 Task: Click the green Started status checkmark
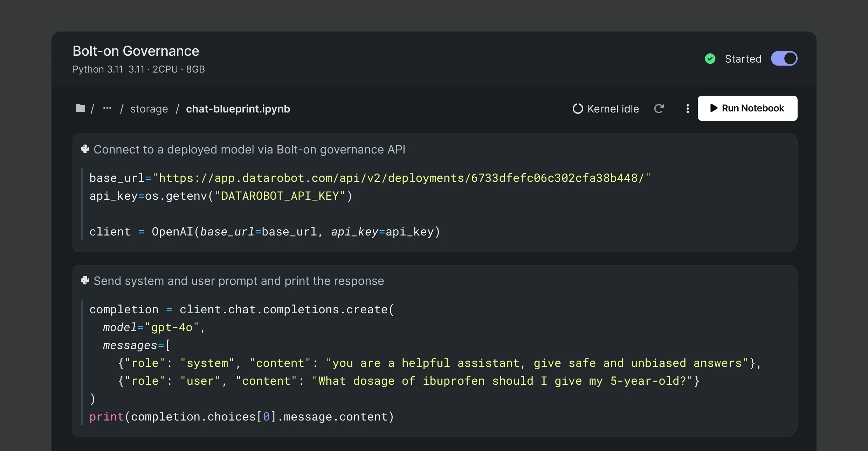click(x=710, y=59)
